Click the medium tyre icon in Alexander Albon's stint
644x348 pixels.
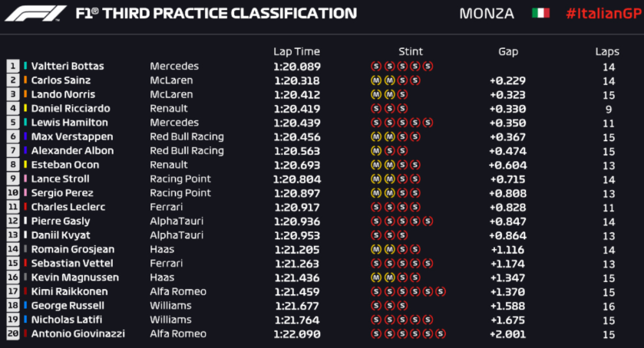[x=376, y=151]
